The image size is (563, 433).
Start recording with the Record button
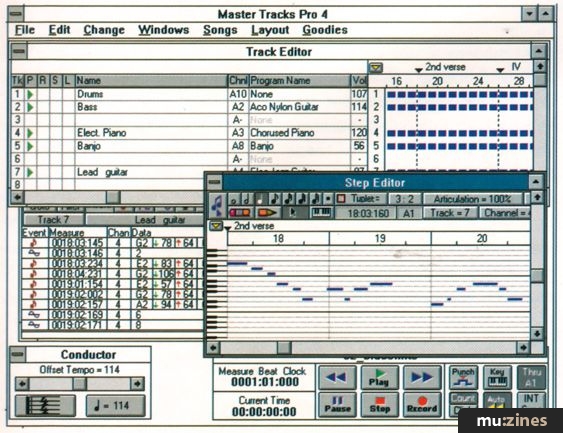pos(422,405)
